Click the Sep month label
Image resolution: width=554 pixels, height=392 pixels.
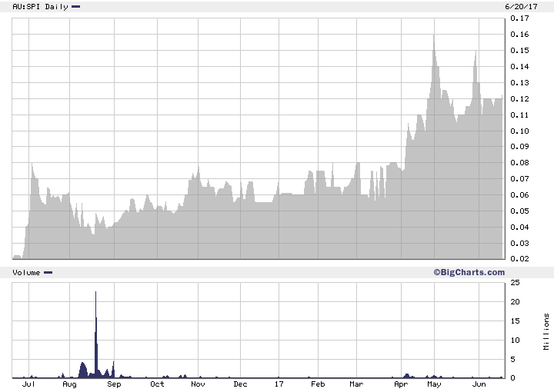[x=114, y=384]
